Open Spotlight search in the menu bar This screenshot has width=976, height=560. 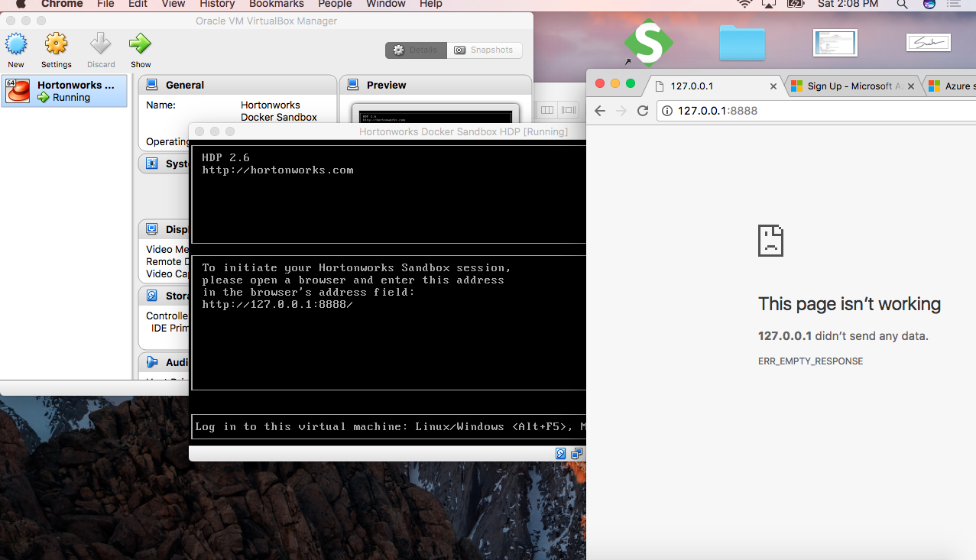pyautogui.click(x=901, y=5)
